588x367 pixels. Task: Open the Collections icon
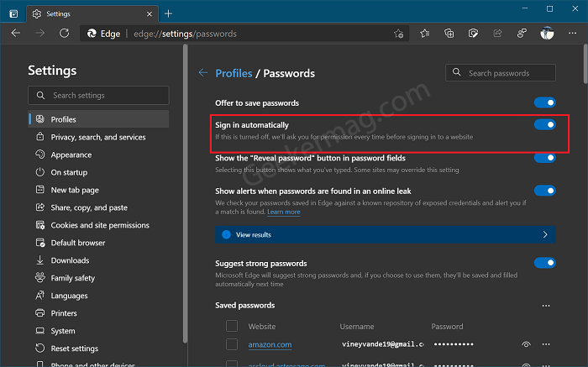[x=449, y=34]
